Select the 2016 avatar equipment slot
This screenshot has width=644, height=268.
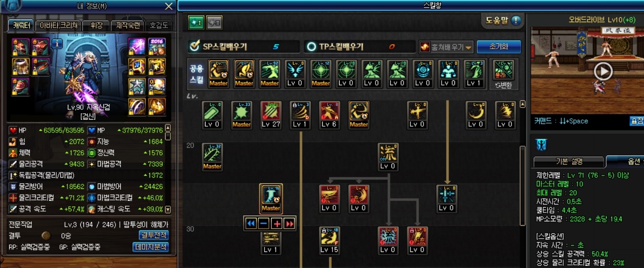click(x=157, y=46)
